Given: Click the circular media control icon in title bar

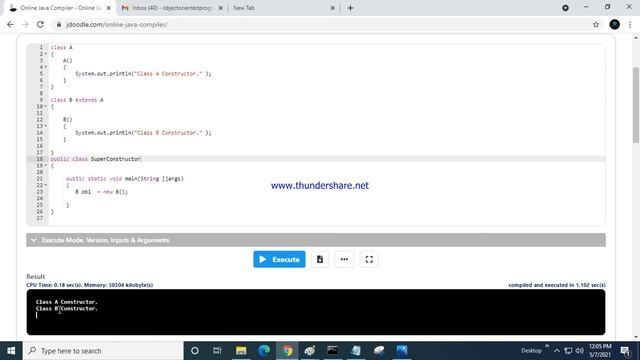Looking at the screenshot, I should point(565,8).
